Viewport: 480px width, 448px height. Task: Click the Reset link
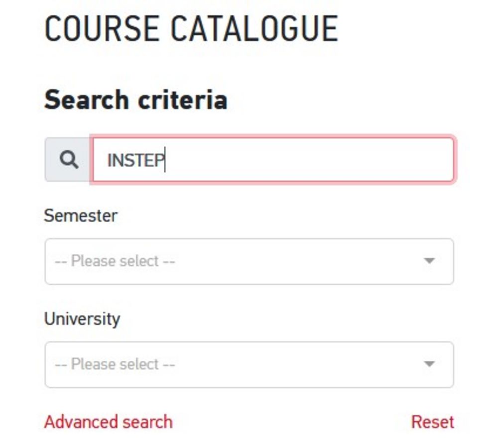[433, 422]
